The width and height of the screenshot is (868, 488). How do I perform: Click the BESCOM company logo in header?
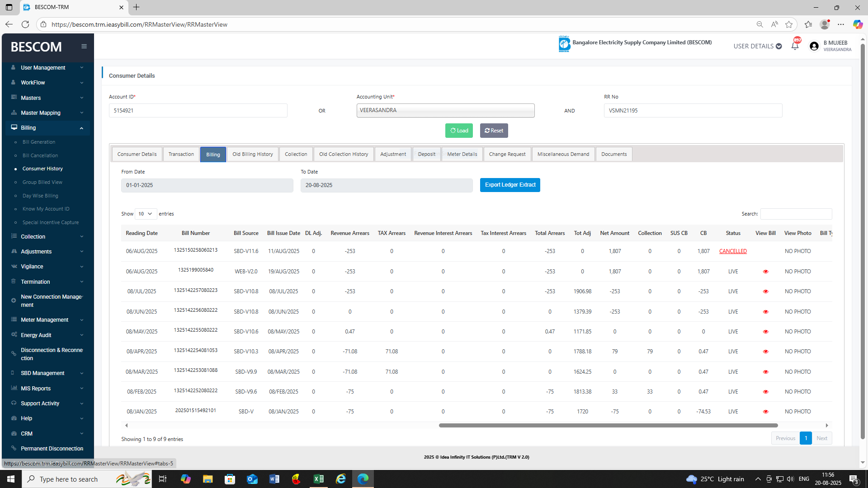point(564,44)
